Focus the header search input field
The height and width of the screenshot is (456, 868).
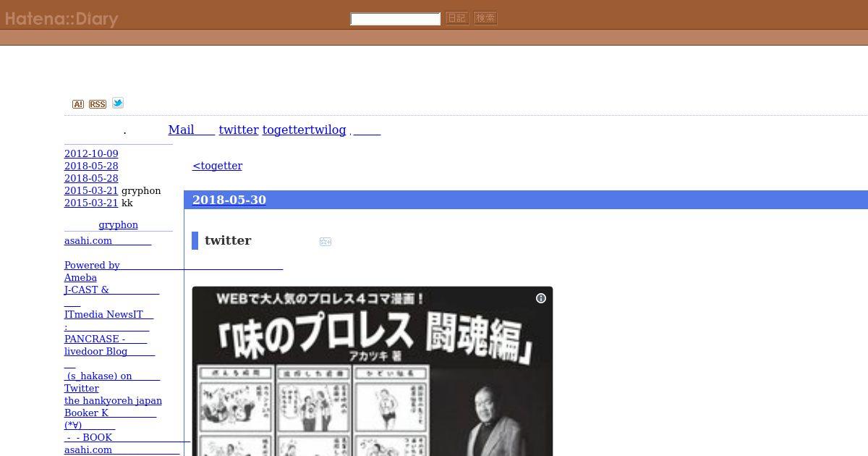click(x=395, y=19)
